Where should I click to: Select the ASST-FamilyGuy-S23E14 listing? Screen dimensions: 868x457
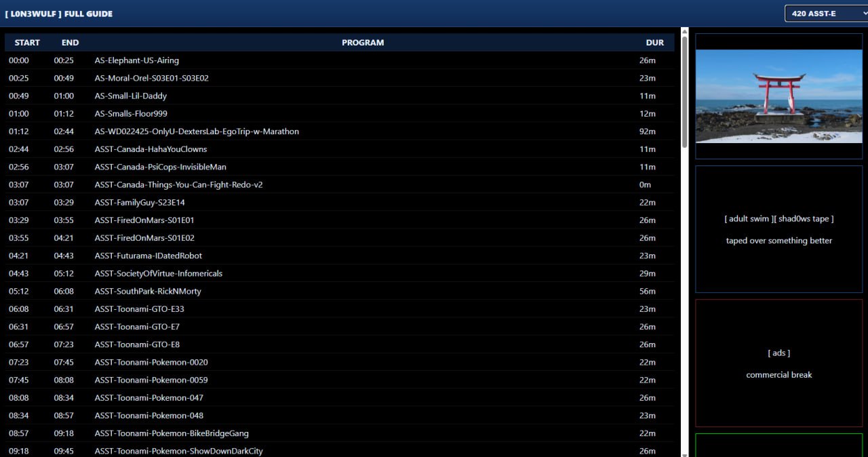click(x=139, y=203)
